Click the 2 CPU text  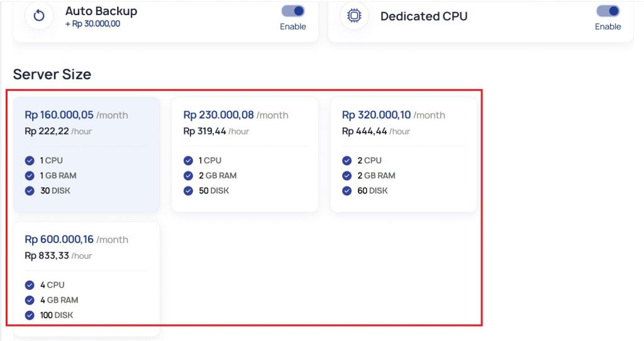tap(369, 160)
